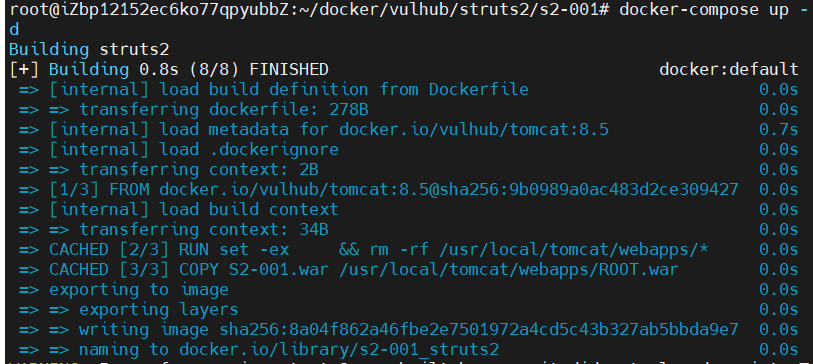813x364 pixels.
Task: Click the CACHED [3/3] COPY S2-001.war line
Action: click(363, 270)
